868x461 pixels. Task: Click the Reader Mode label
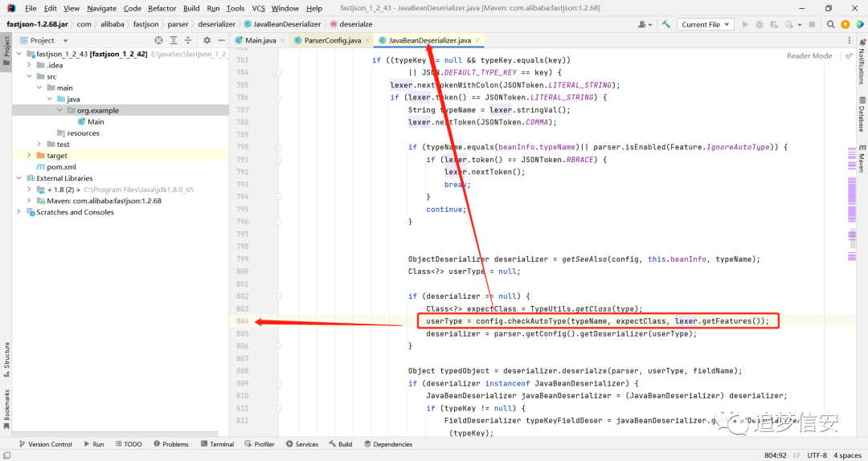(x=809, y=56)
